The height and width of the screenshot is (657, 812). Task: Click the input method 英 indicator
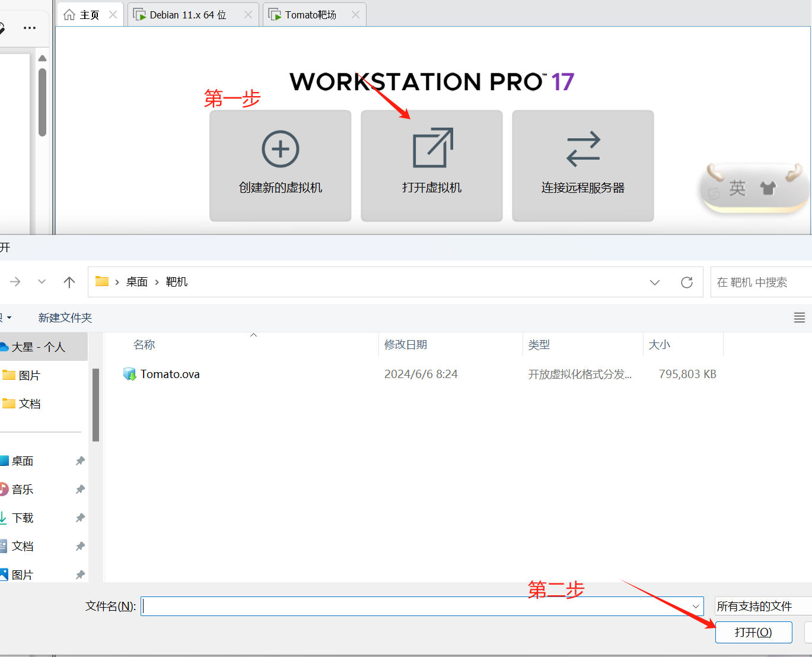[737, 188]
